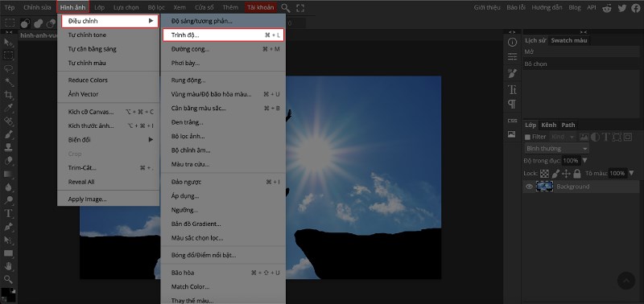Toggle fullscreen mode icon in menu bar
This screenshot has height=304, width=644.
pos(300,8)
